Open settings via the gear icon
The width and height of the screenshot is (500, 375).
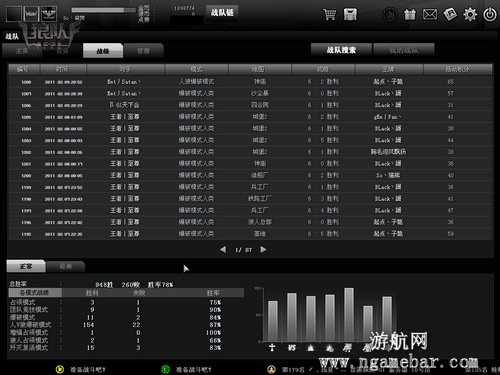(x=470, y=15)
